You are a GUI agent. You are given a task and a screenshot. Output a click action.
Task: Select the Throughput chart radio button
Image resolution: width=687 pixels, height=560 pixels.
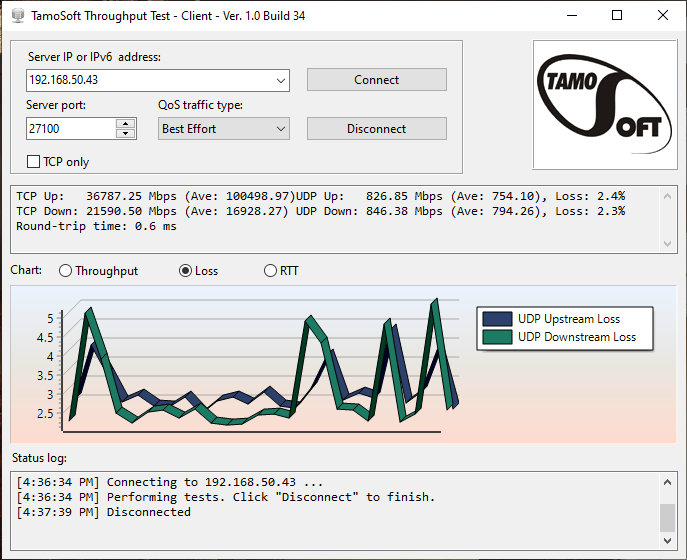[x=66, y=271]
